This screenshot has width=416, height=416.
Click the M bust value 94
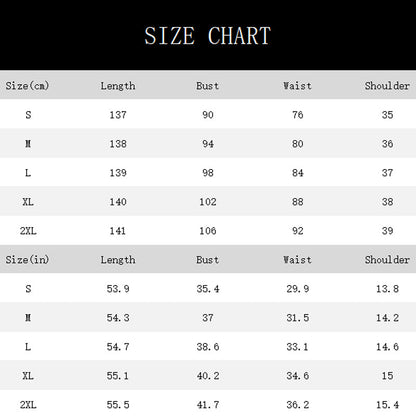[208, 144]
